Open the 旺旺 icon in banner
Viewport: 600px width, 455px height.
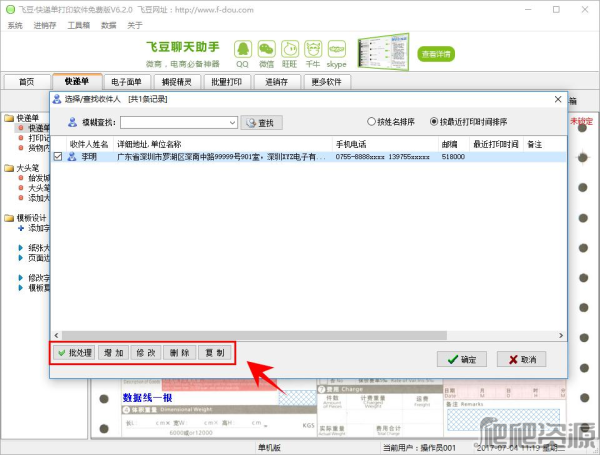(290, 49)
